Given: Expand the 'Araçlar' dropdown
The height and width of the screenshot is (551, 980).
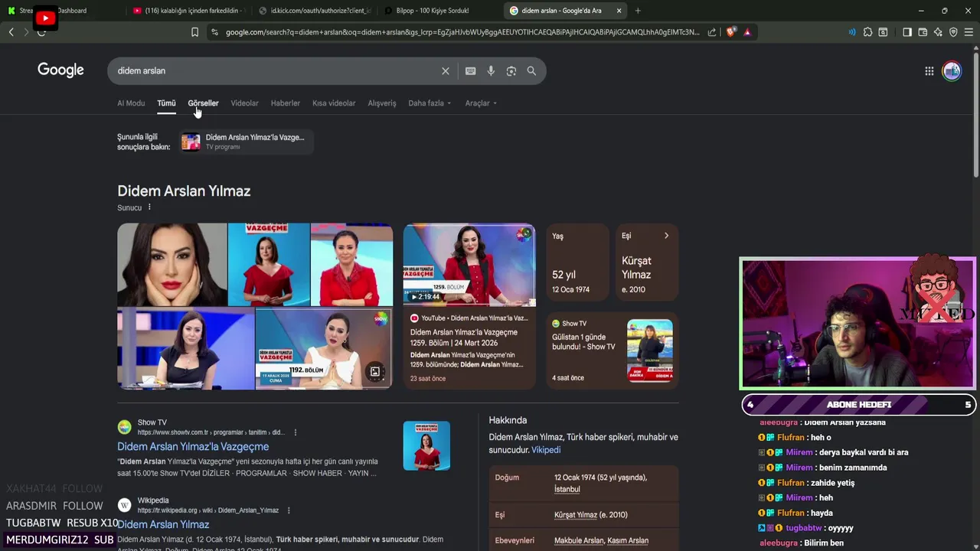Looking at the screenshot, I should point(481,103).
